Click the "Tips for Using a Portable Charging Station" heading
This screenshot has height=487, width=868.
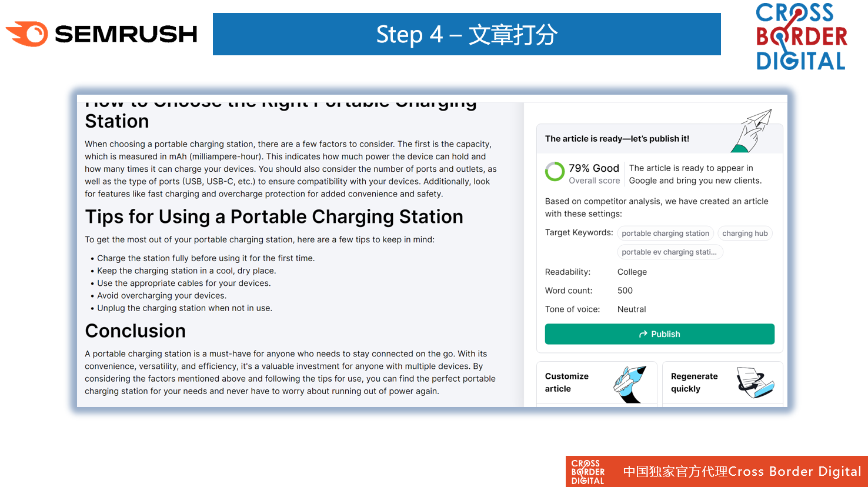click(x=274, y=217)
